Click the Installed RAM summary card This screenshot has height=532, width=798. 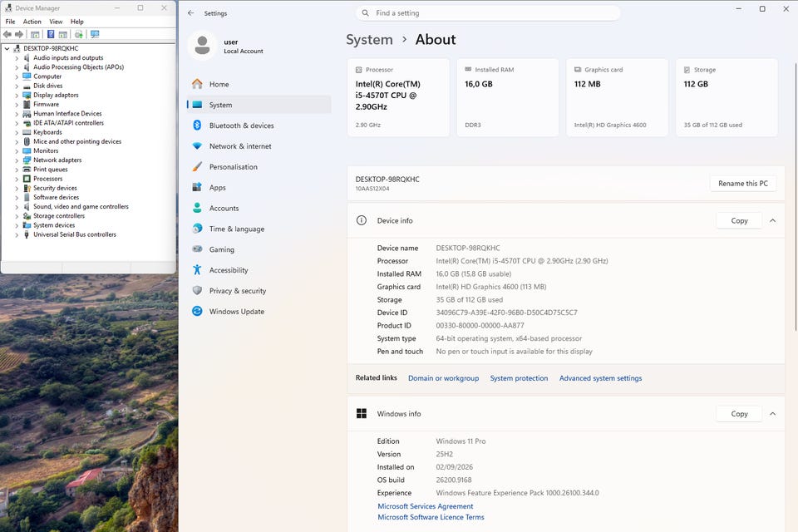508,97
